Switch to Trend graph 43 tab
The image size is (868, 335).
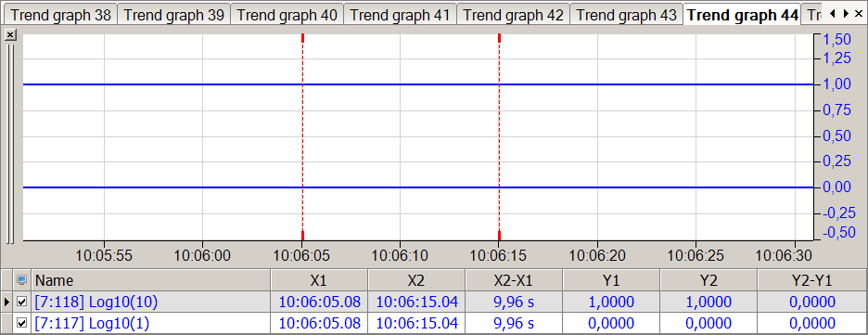coord(627,15)
